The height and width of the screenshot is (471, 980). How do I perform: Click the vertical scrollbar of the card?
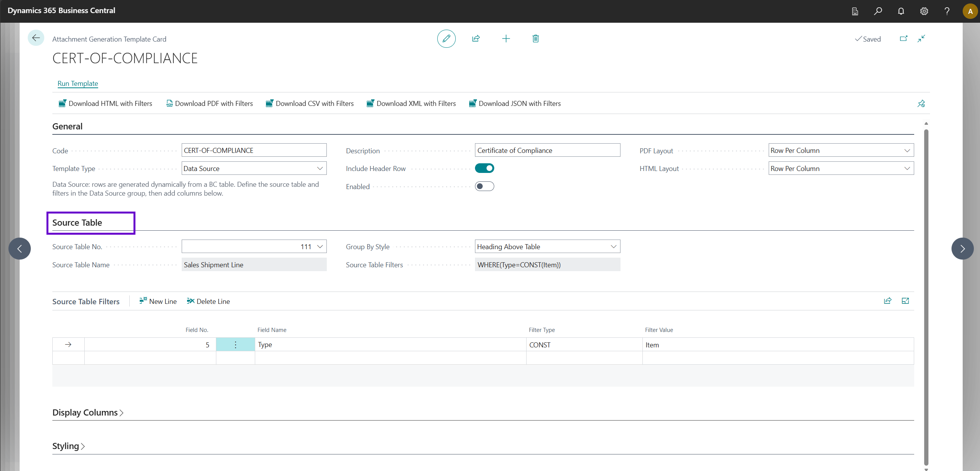(926, 297)
